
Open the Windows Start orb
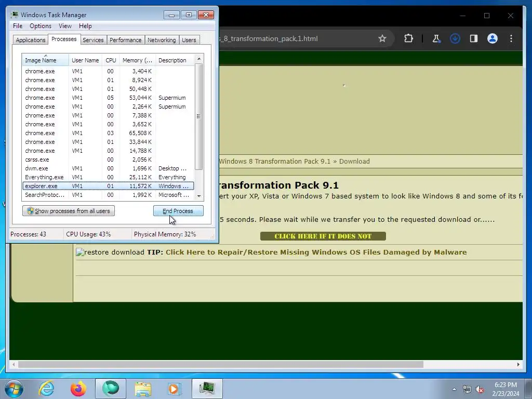[14, 389]
